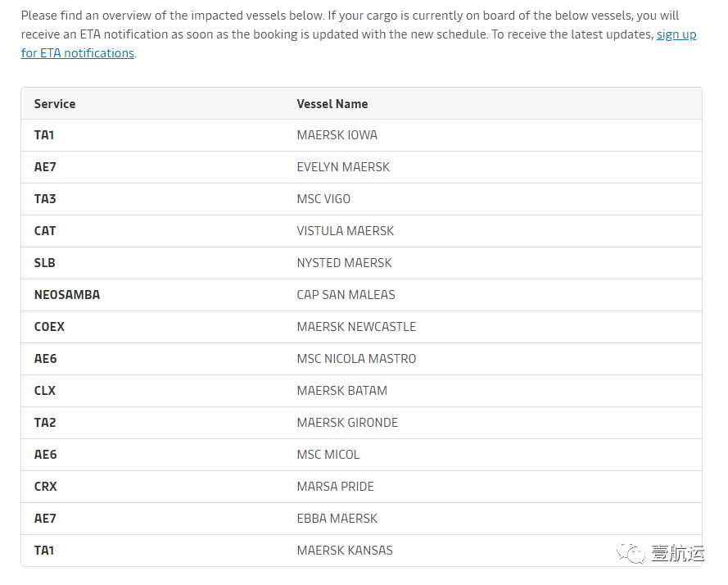Screen dimensions: 728x585
Task: Select vessel name MAERSK BATAM
Action: pyautogui.click(x=342, y=391)
